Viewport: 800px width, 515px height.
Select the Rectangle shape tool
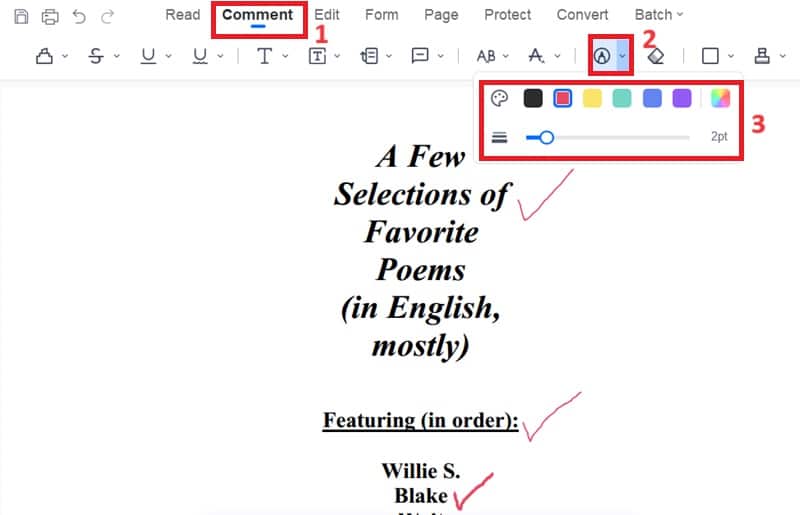click(x=710, y=56)
